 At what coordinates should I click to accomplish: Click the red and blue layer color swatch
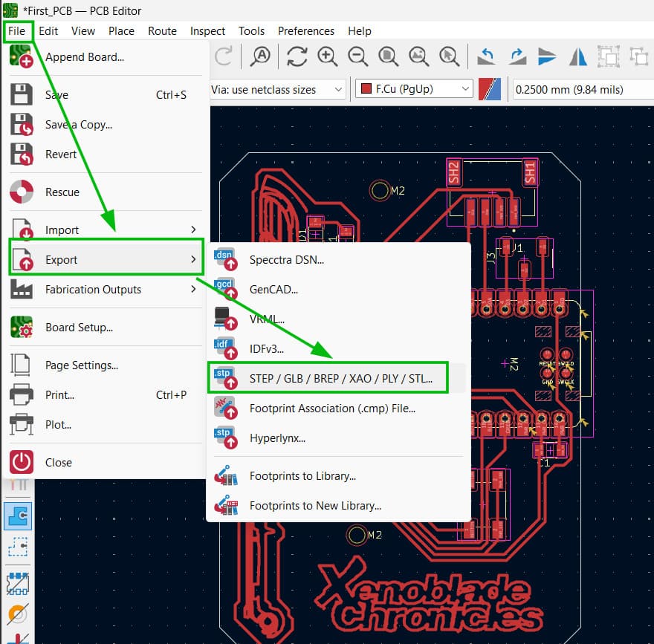coord(489,88)
